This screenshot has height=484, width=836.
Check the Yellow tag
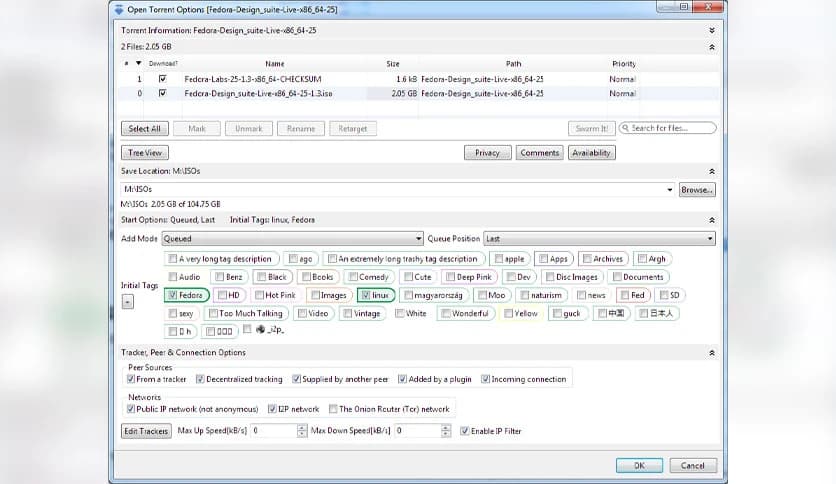point(509,313)
